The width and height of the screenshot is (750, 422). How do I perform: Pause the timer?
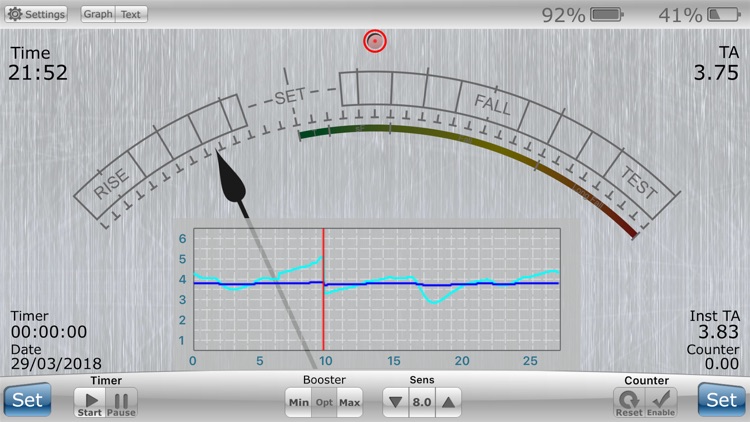click(121, 402)
